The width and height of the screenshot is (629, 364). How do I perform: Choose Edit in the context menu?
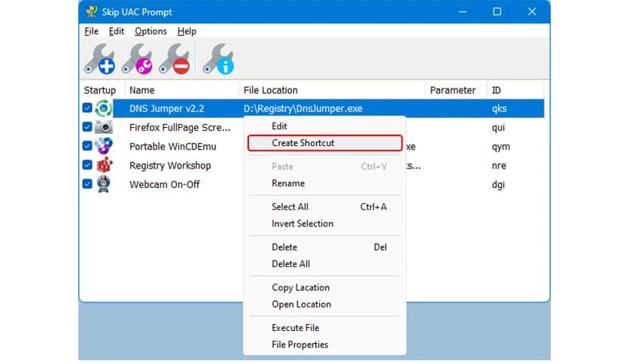tap(324, 126)
